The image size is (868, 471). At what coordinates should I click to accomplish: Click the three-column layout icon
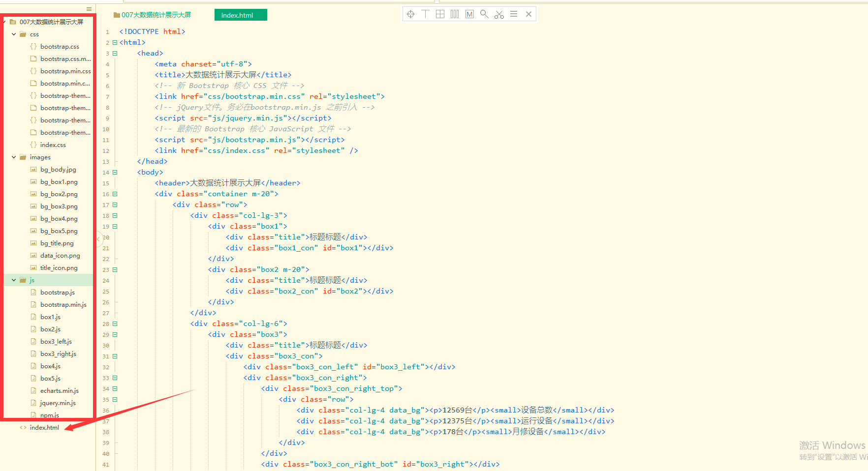pyautogui.click(x=455, y=14)
